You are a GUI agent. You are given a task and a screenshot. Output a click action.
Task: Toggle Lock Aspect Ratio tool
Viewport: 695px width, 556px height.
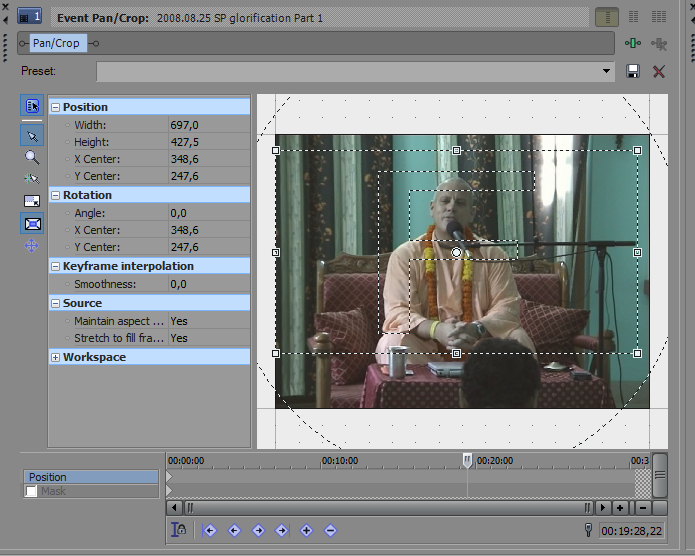(x=32, y=201)
